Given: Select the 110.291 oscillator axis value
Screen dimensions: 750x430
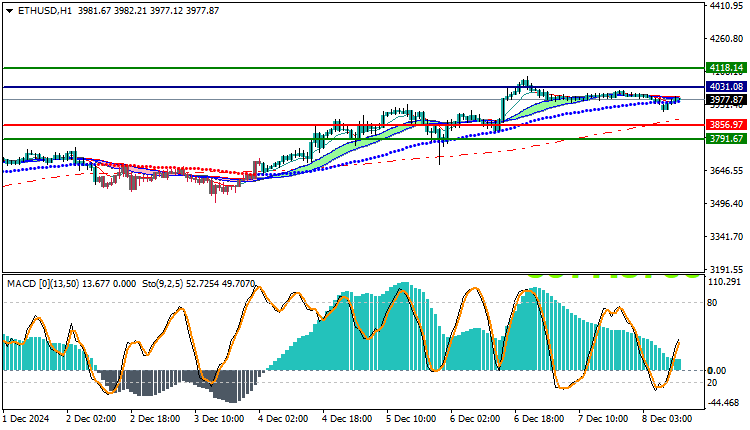Looking at the screenshot, I should click(724, 282).
